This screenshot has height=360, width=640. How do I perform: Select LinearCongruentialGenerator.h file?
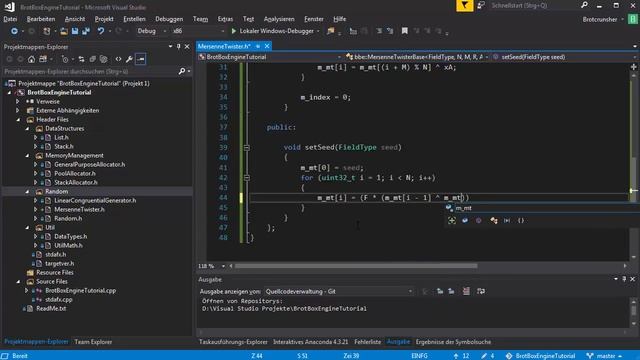(x=95, y=200)
